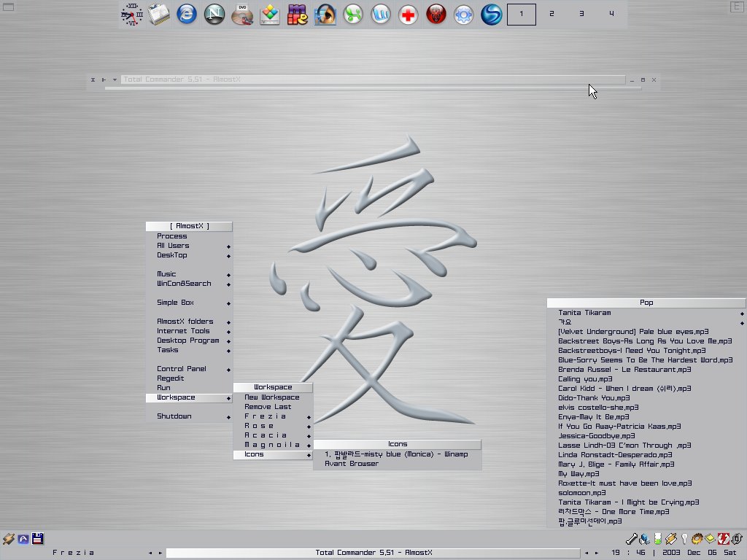Open the blue gear settings dock icon
The width and height of the screenshot is (747, 560).
pyautogui.click(x=464, y=14)
